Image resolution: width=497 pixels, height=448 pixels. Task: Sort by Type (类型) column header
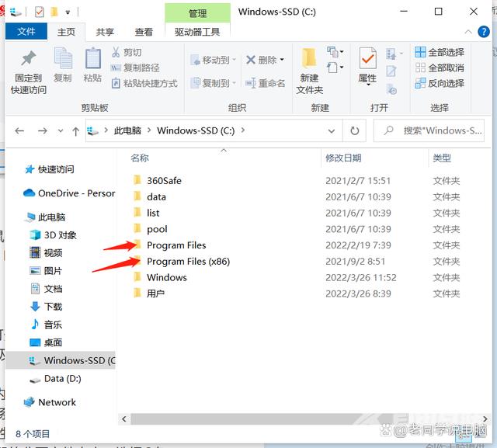[442, 158]
